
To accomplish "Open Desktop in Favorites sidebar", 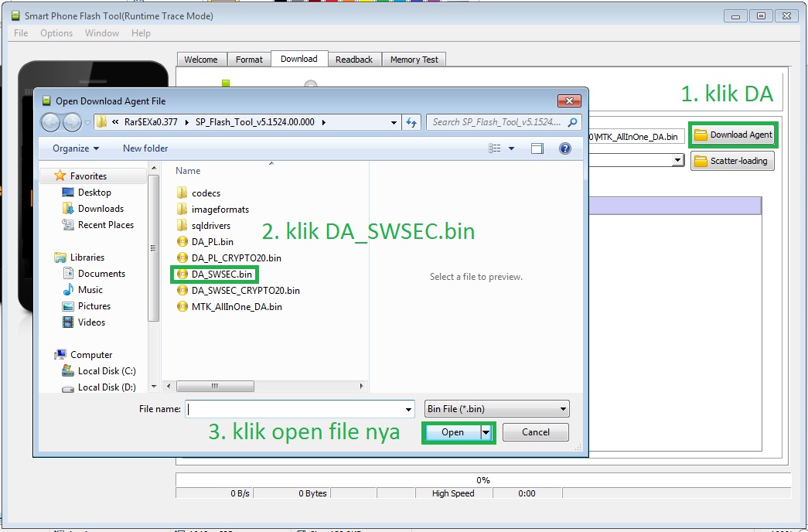I will (94, 193).
